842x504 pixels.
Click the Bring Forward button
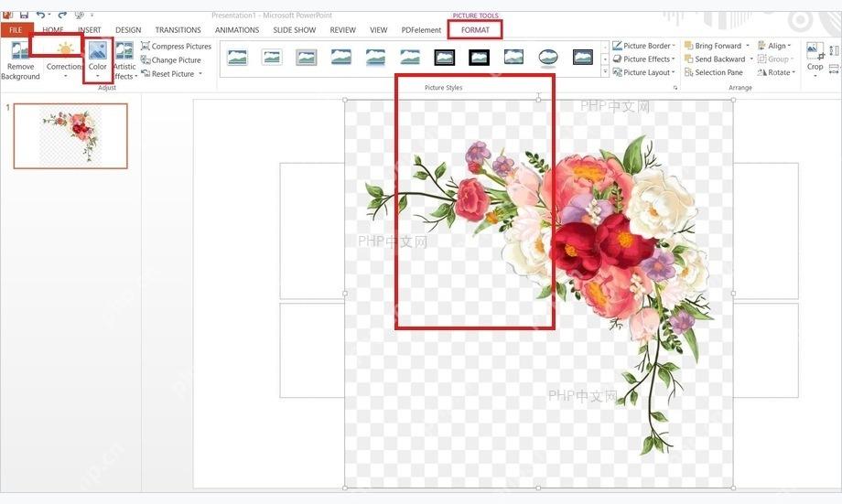(713, 46)
